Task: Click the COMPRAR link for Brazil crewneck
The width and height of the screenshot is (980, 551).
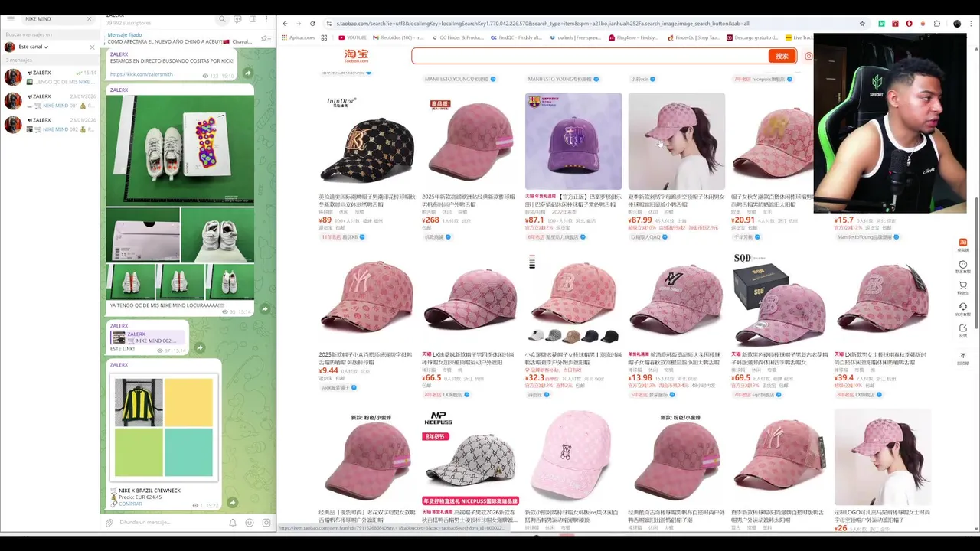Action: (130, 504)
